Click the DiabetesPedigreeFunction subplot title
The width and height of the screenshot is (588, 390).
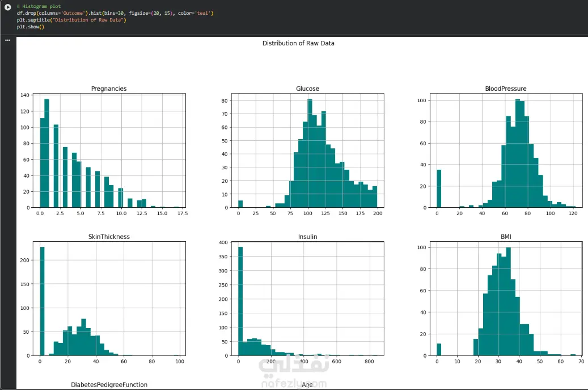pyautogui.click(x=109, y=384)
